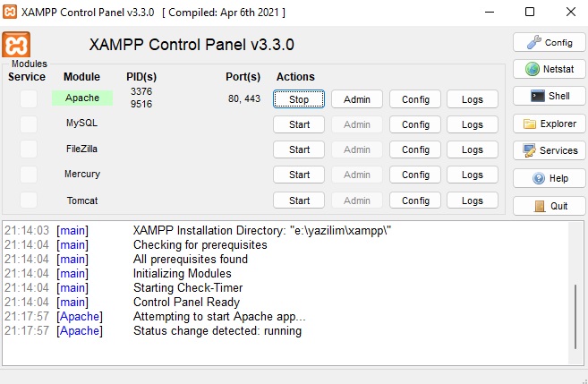Start the FileZilla module
This screenshot has width=588, height=384.
[299, 149]
